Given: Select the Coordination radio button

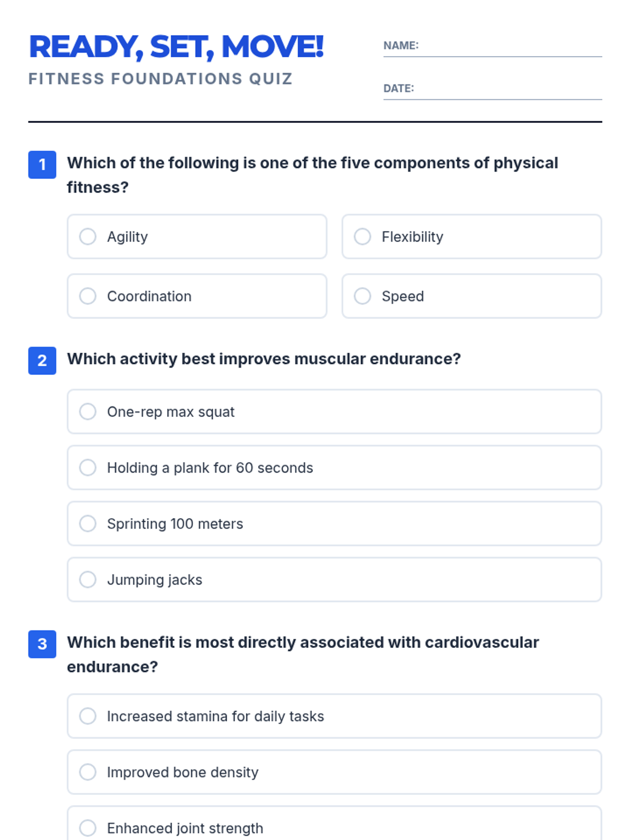Looking at the screenshot, I should 88,296.
